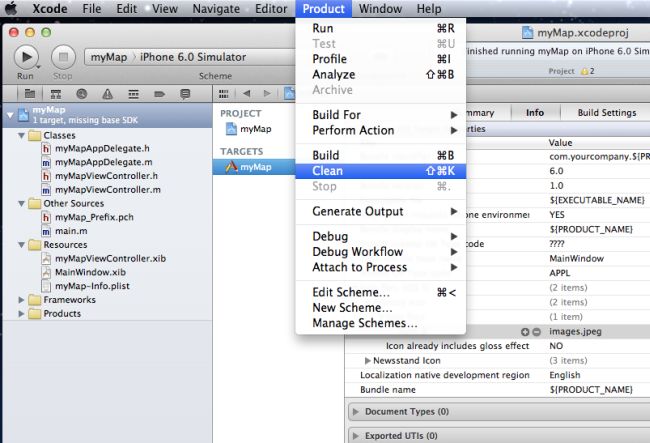Viewport: 650px width, 443px height.
Task: Click the remove (minus) button beside images.jpeg
Action: click(x=536, y=332)
